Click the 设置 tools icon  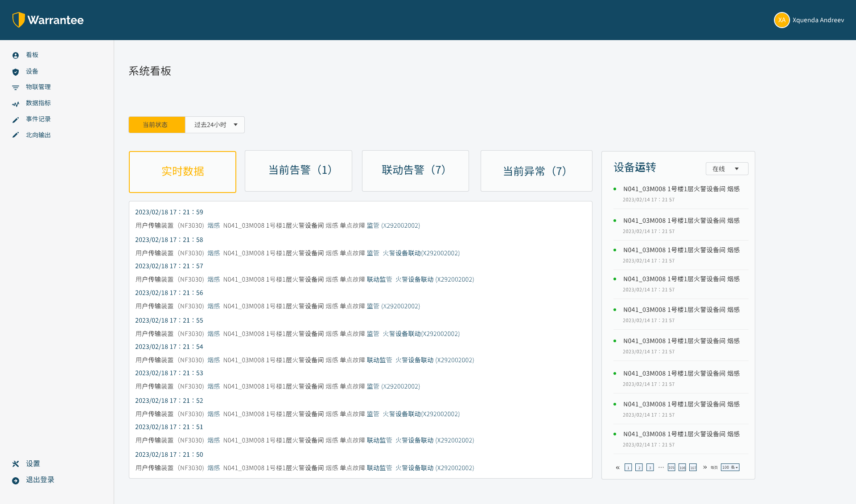(16, 464)
